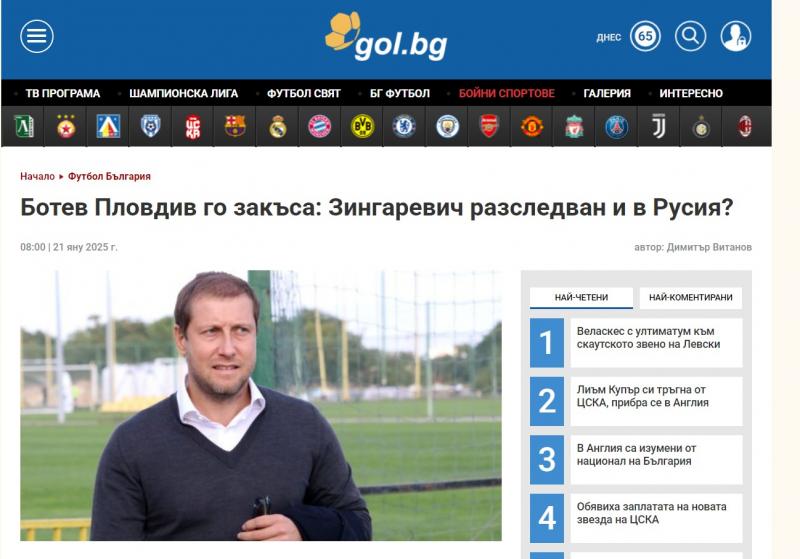Switch to the НАЙ-КОМЕНТИРАНИ tab
Image resolution: width=800 pixels, height=559 pixels.
691,297
